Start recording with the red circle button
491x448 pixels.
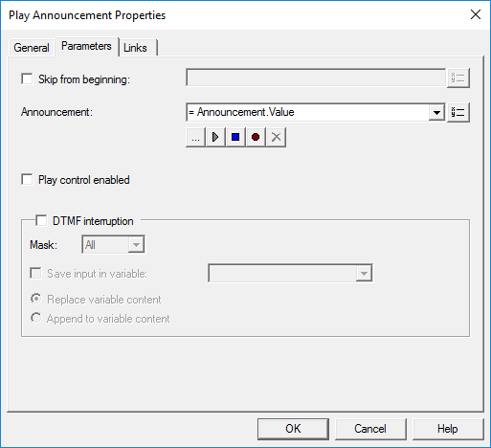click(256, 137)
